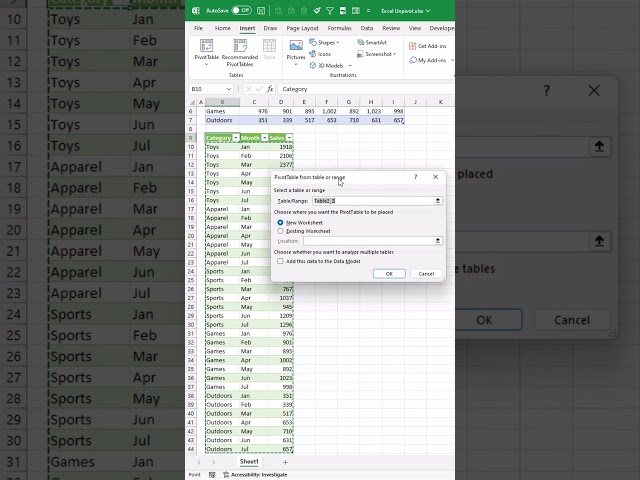This screenshot has width=640, height=480.
Task: Expand the PivotTable button dropdown arrow
Action: click(207, 64)
